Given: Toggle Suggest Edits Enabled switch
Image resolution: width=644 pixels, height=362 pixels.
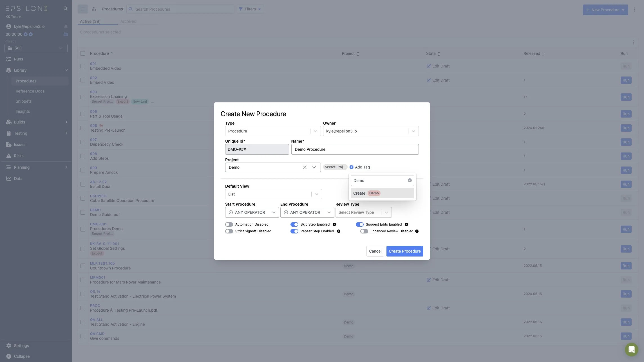Looking at the screenshot, I should click(360, 224).
